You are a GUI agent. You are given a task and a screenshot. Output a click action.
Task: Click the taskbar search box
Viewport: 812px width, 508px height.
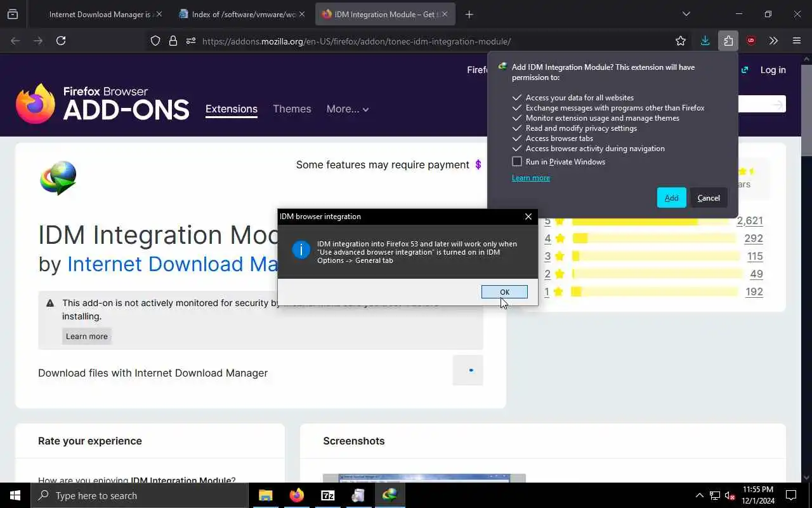tap(140, 495)
